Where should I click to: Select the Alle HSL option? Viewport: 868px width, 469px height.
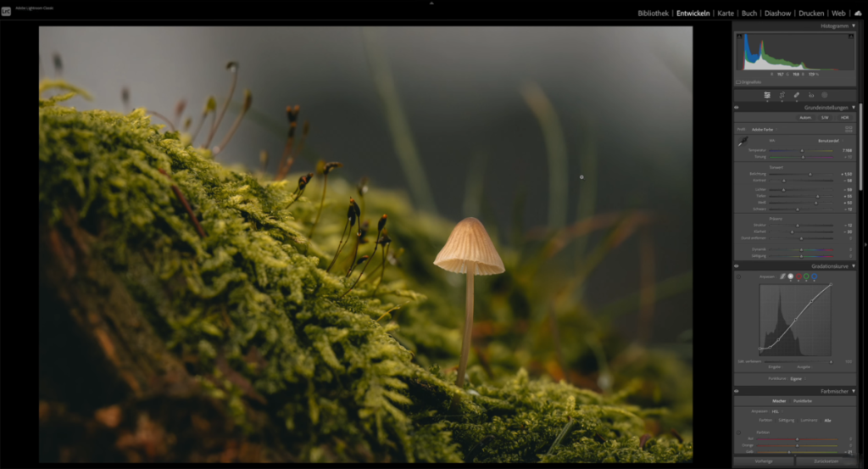click(827, 421)
